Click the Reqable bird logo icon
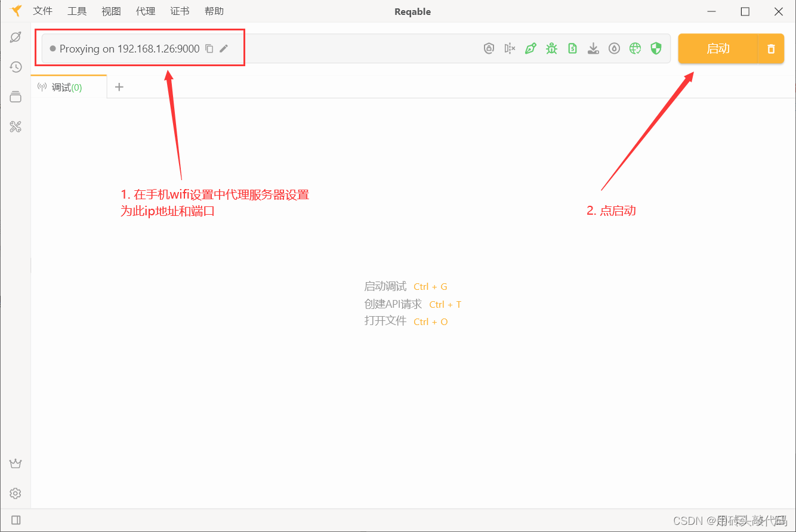The image size is (796, 532). pyautogui.click(x=16, y=11)
